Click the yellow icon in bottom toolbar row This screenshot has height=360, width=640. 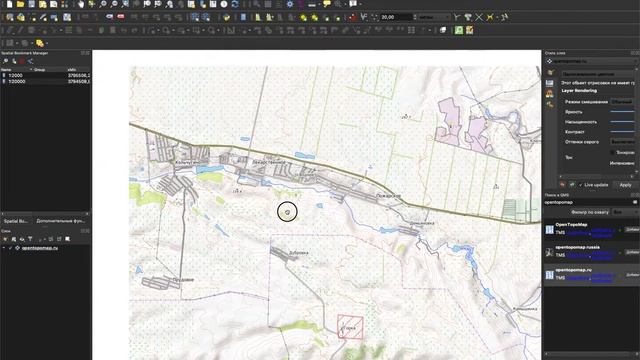pos(40,43)
